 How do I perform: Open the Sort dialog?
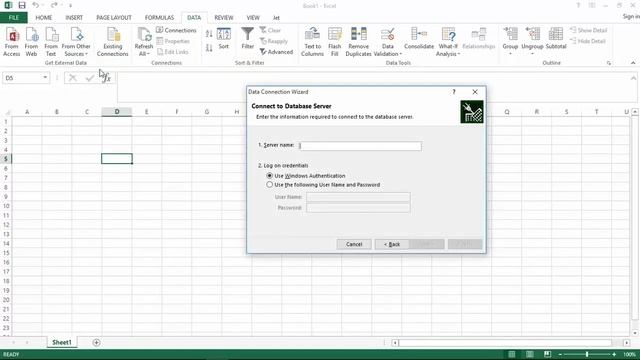point(224,39)
